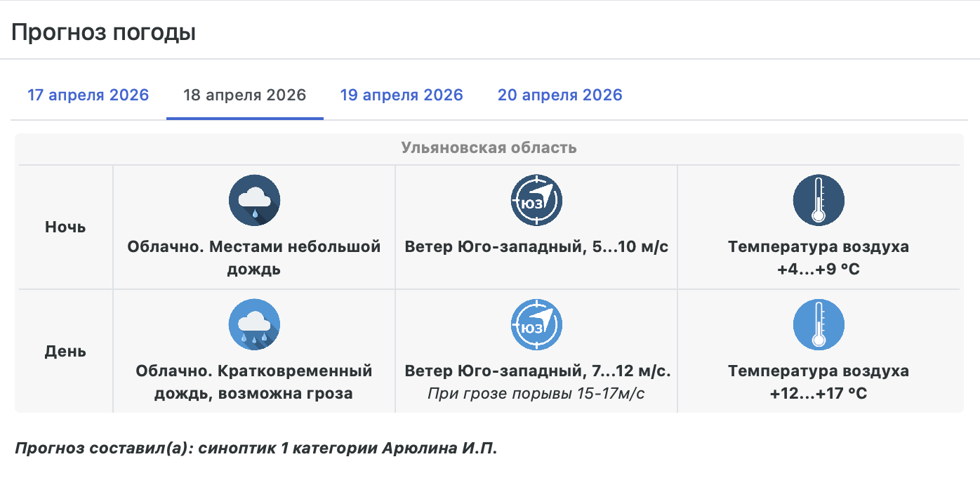Click the daytime wind direction compass icon

(536, 324)
